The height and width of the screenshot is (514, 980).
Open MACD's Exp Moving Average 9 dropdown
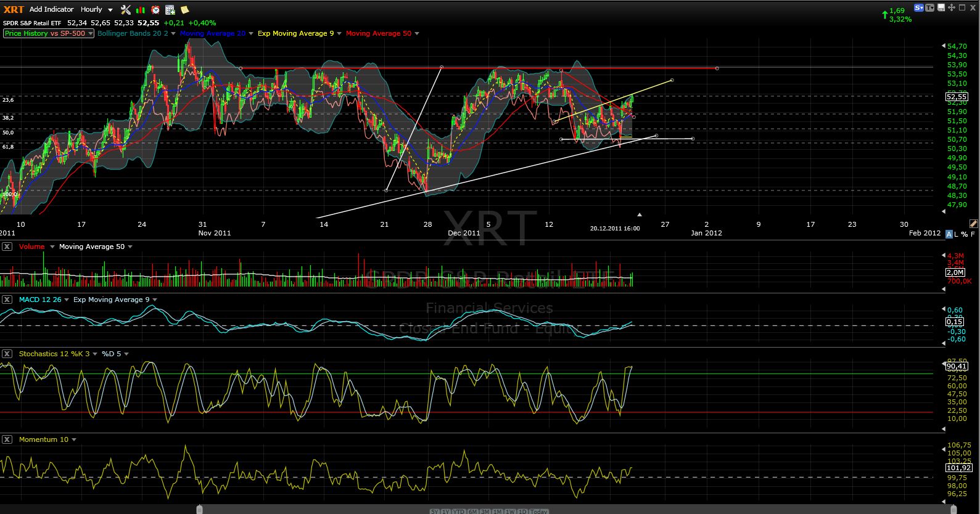[154, 300]
